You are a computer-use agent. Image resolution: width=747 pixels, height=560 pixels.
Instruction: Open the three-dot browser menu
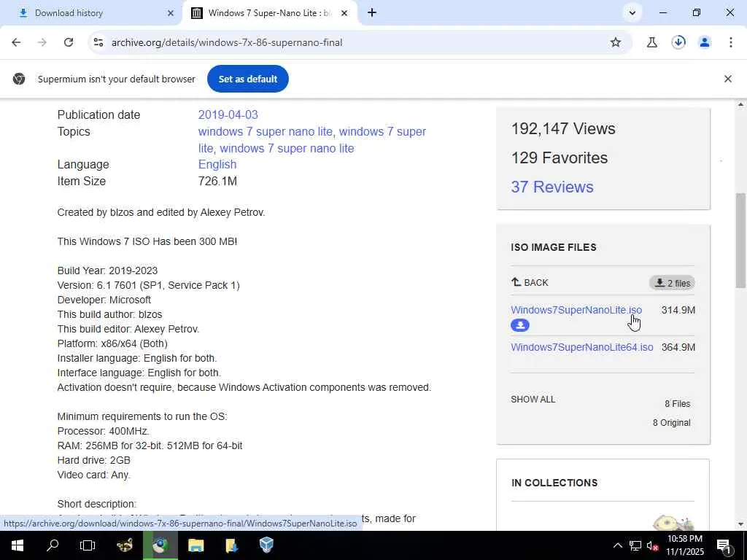[x=731, y=42]
